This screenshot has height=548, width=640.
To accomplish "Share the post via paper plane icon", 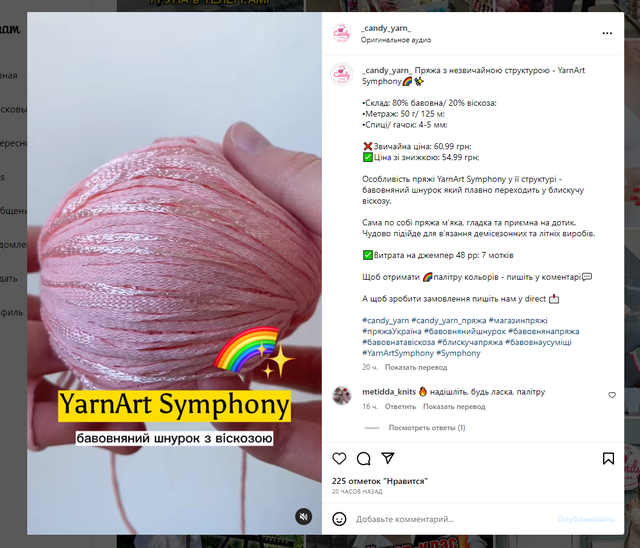I will (x=387, y=458).
